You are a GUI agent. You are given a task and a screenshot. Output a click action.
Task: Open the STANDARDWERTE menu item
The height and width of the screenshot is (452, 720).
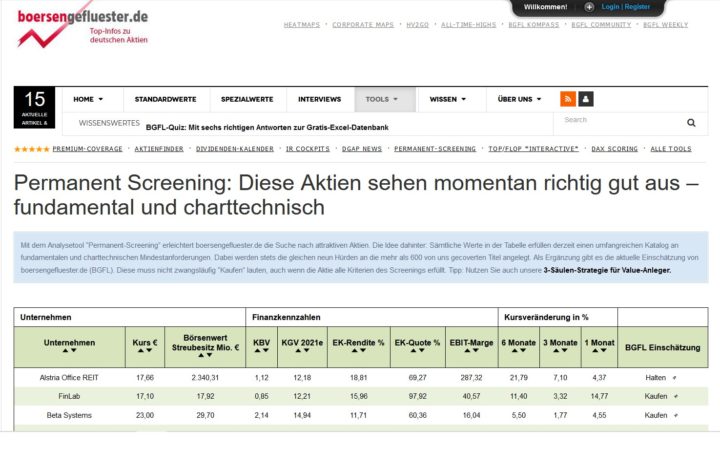click(x=165, y=99)
